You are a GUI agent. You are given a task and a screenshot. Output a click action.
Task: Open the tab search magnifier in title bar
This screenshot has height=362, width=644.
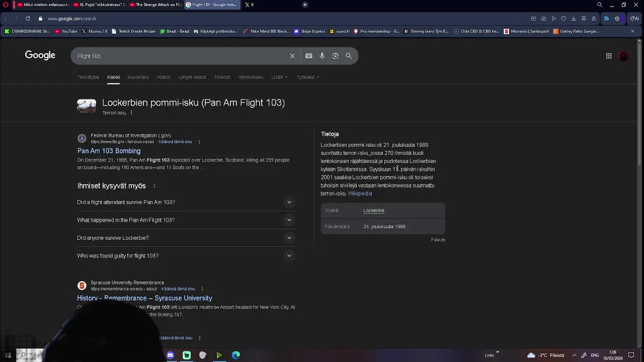[600, 5]
